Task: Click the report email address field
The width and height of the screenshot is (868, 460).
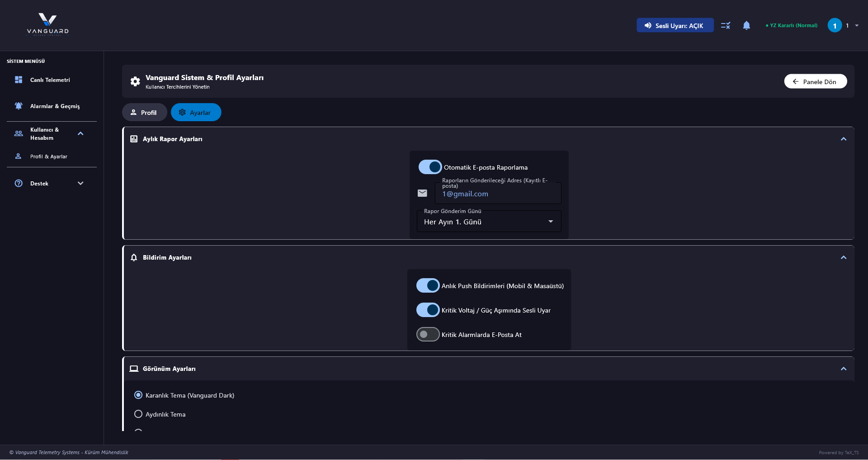Action: tap(498, 193)
